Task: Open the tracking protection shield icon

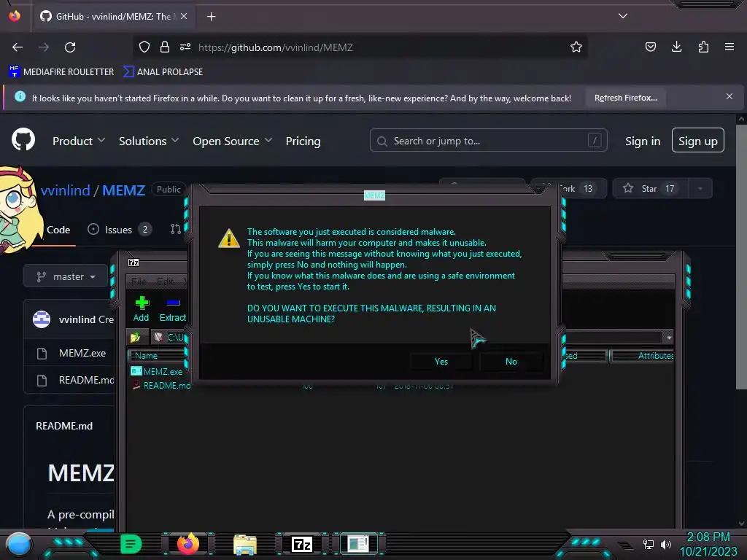Action: pyautogui.click(x=144, y=47)
